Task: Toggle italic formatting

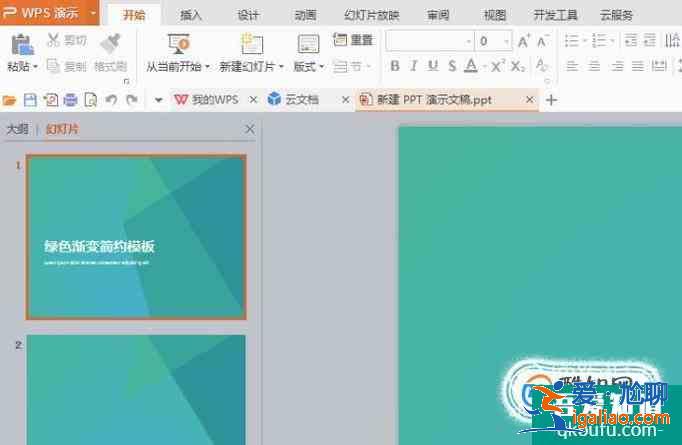Action: 414,66
